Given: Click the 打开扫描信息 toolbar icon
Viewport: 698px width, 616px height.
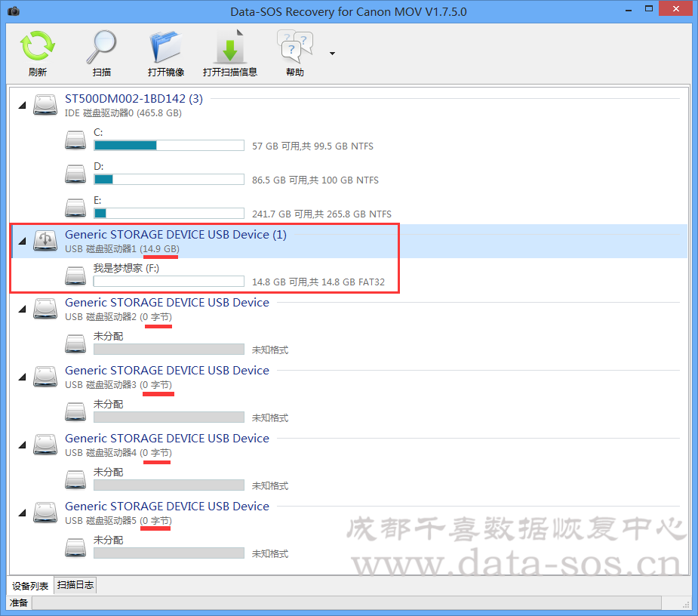Looking at the screenshot, I should [x=229, y=49].
